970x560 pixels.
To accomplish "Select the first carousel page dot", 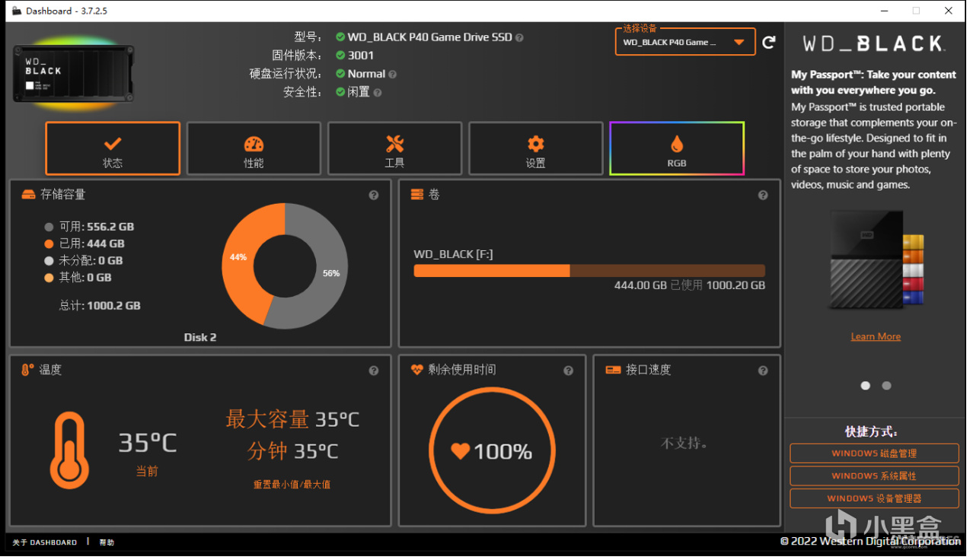I will (865, 386).
